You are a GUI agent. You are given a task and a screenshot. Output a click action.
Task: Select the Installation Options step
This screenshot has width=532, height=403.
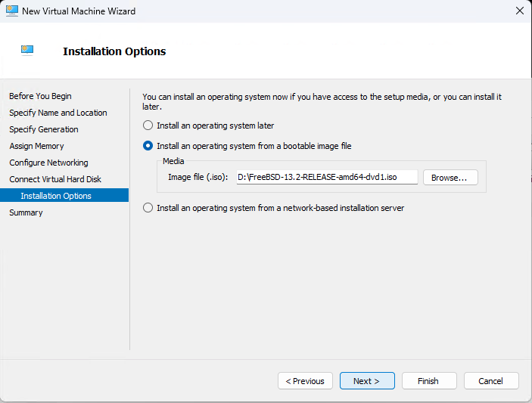point(64,196)
